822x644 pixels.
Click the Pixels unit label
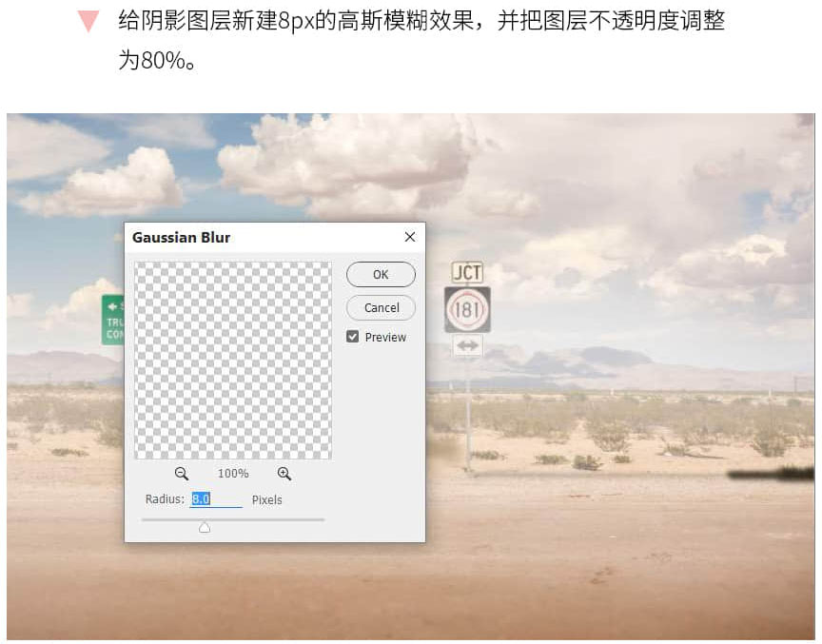pyautogui.click(x=266, y=500)
